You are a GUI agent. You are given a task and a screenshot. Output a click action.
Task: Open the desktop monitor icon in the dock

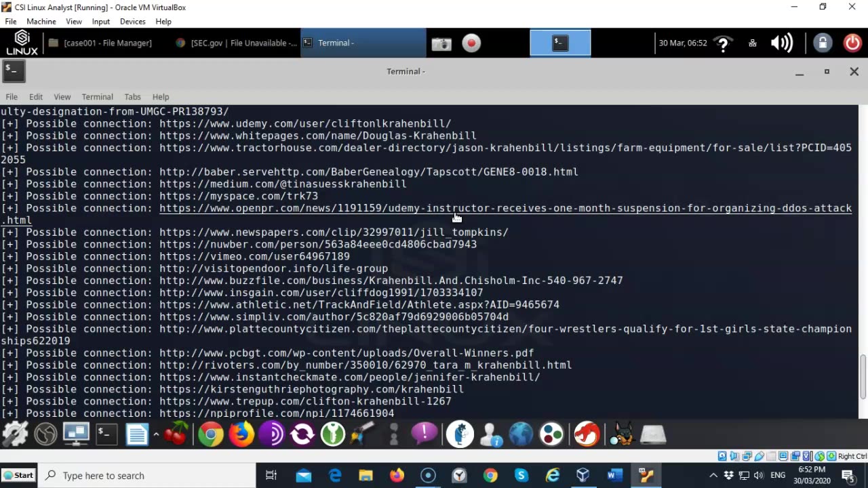coord(76,434)
